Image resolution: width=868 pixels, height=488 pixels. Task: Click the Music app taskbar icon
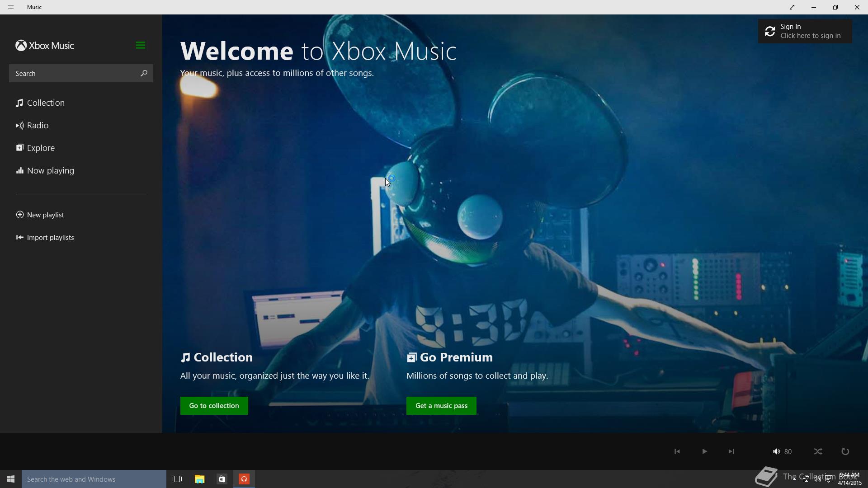244,479
